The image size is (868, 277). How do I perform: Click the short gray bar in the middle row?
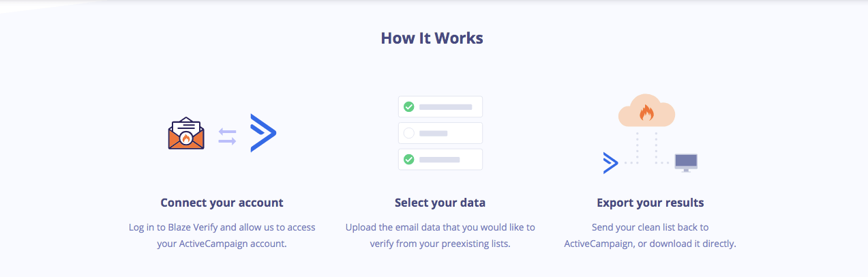[434, 133]
